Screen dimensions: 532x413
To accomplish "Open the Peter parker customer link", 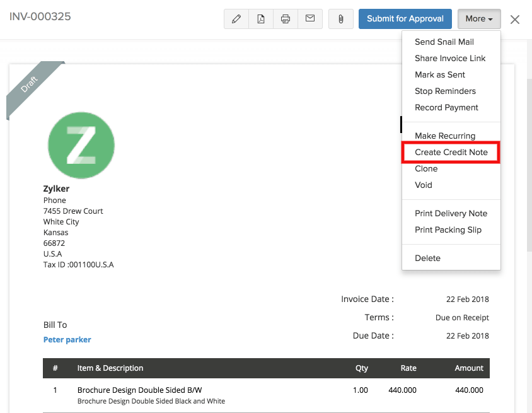I will point(67,340).
